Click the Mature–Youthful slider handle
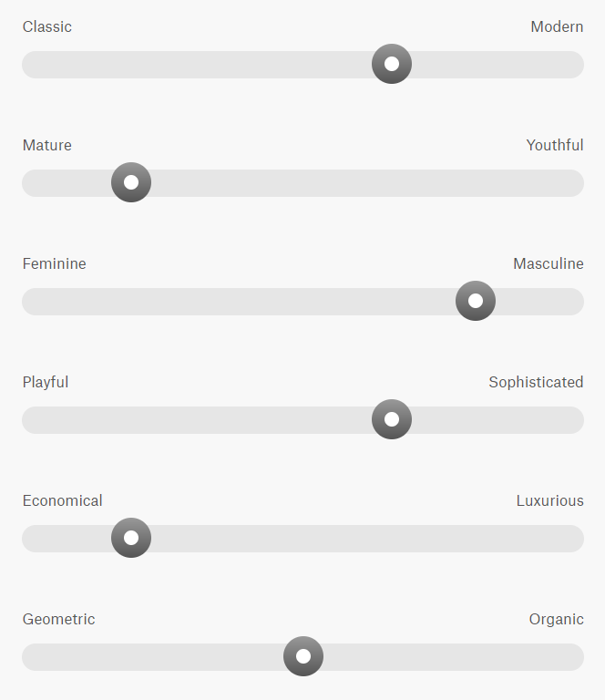605x700 pixels. click(x=131, y=182)
